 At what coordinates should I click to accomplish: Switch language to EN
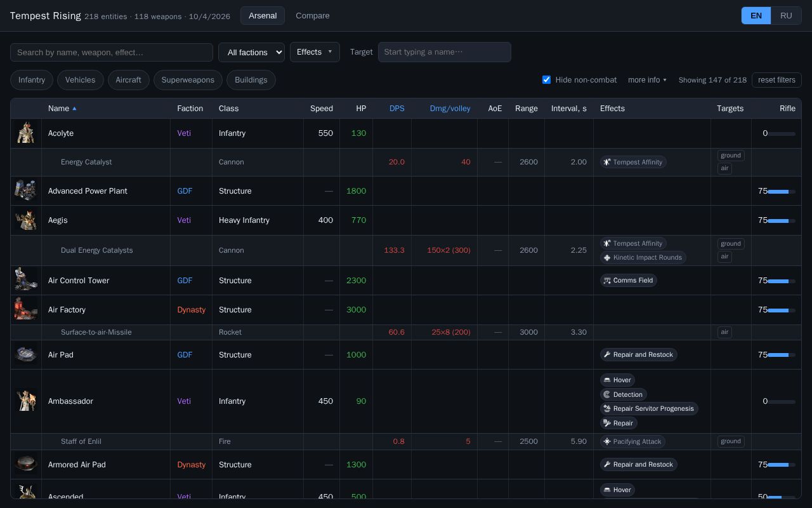coord(756,15)
